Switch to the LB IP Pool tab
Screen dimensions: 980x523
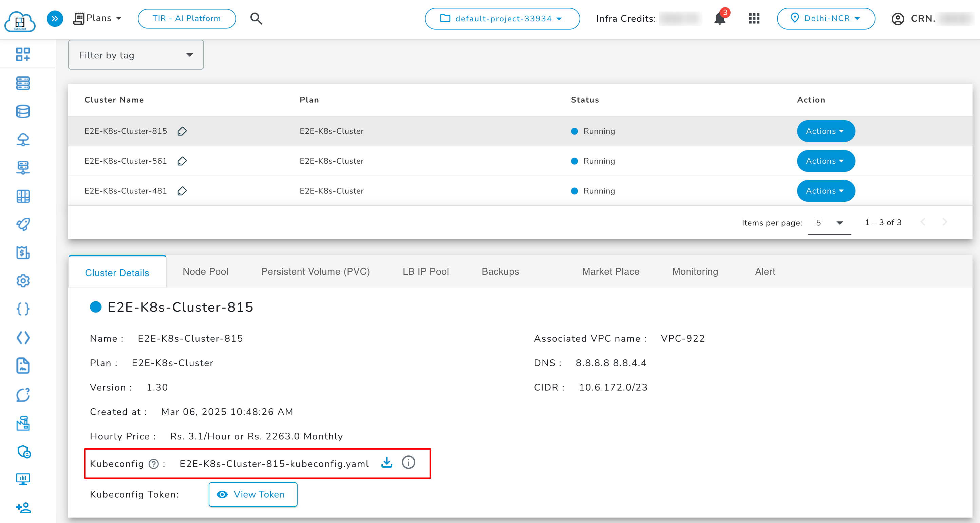click(x=426, y=271)
